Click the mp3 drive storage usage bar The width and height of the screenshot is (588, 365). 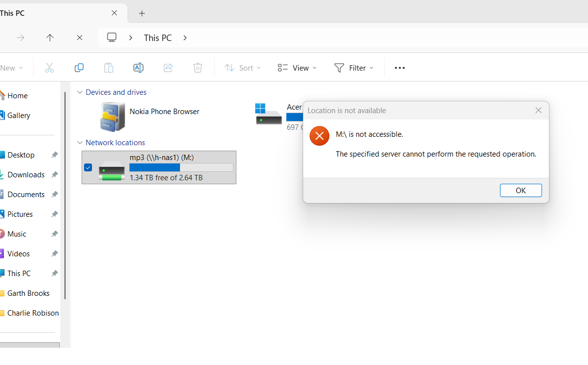181,168
